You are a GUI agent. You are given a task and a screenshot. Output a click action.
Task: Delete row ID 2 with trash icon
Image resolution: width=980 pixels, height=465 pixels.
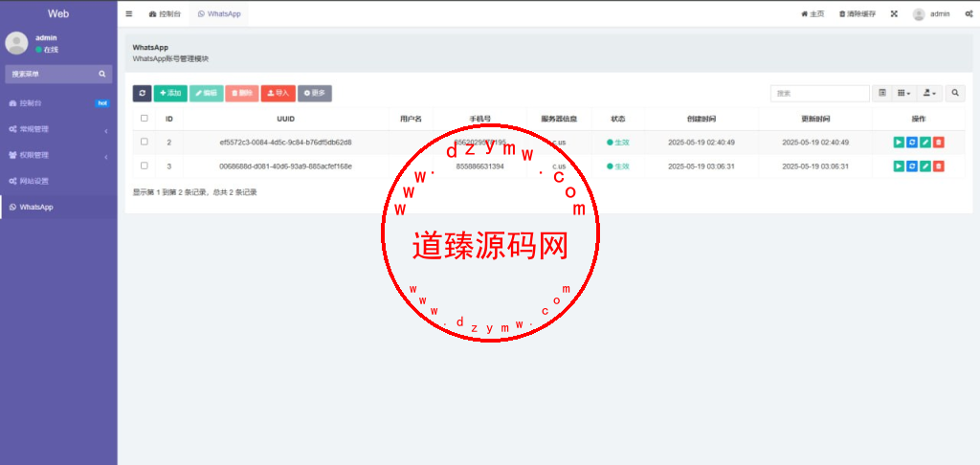(x=938, y=143)
